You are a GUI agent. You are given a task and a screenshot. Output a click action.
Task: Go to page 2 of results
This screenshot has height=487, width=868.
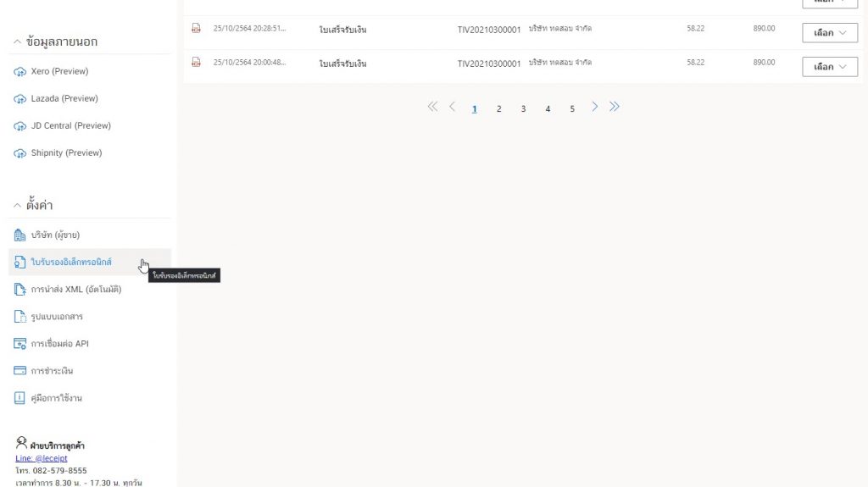click(x=498, y=109)
